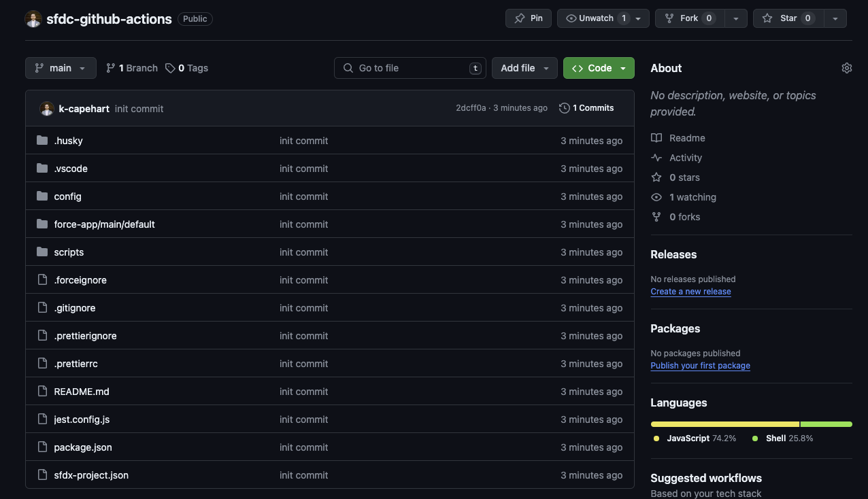Click the Fork icon for this repository
The width and height of the screenshot is (868, 499).
[670, 18]
